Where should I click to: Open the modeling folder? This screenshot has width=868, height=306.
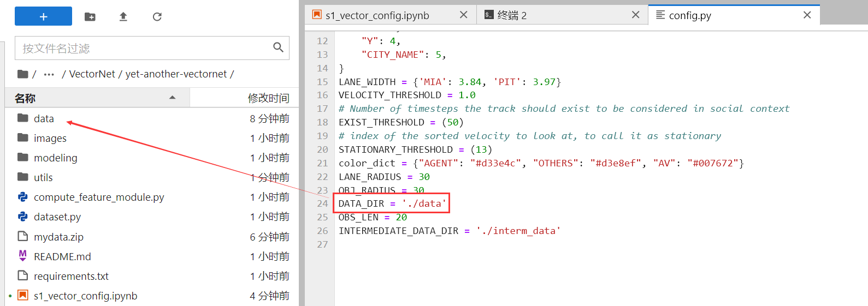click(55, 158)
